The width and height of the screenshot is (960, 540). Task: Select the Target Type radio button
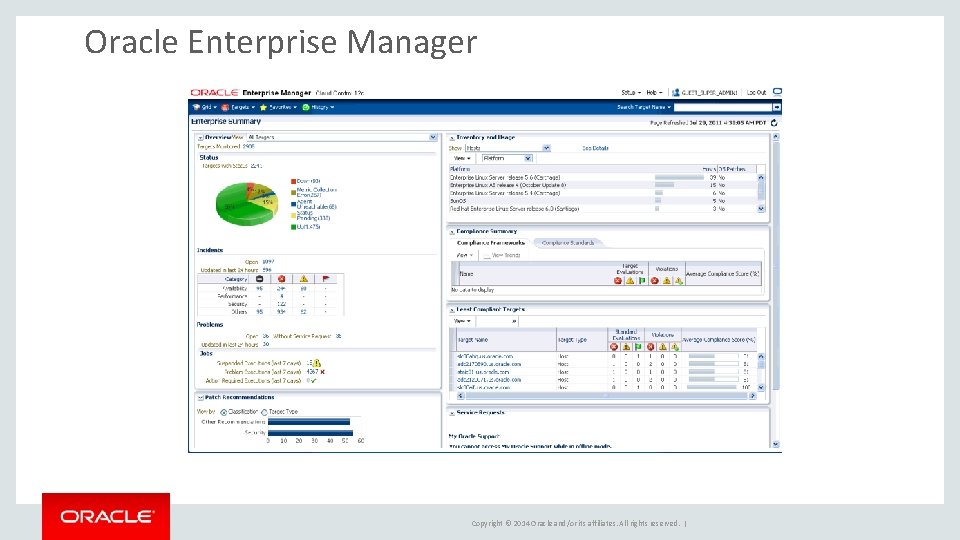point(264,412)
